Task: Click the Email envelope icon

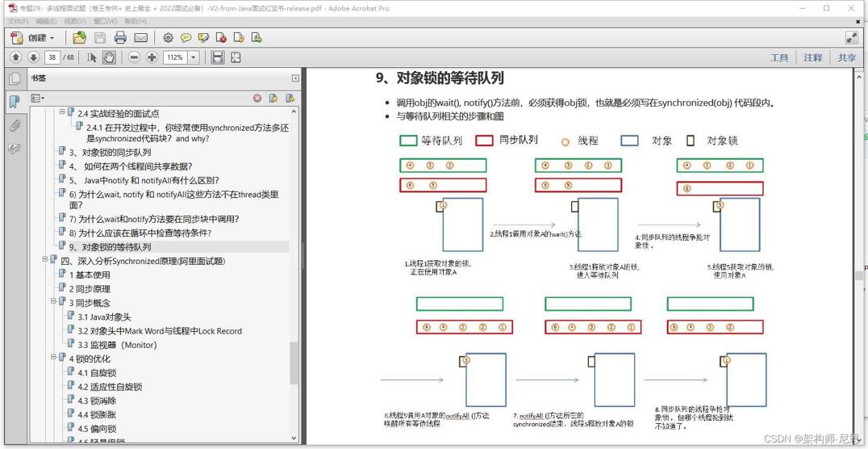Action: (x=140, y=38)
